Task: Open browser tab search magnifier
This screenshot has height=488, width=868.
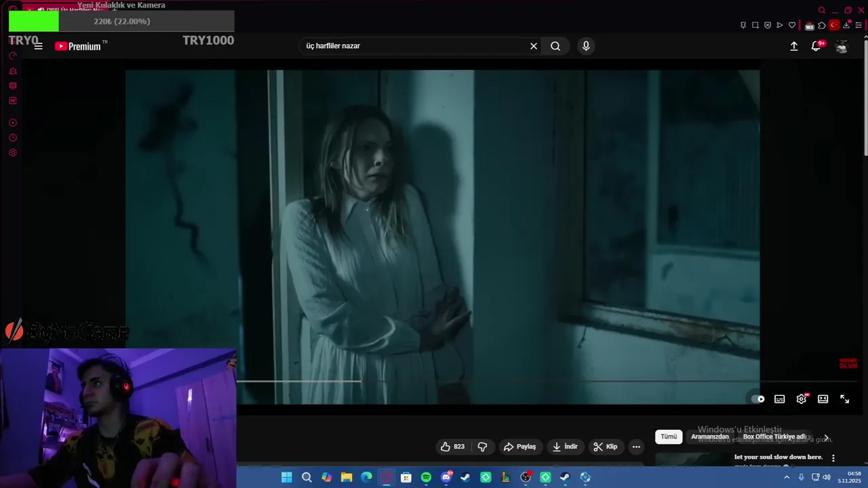Action: (x=822, y=10)
